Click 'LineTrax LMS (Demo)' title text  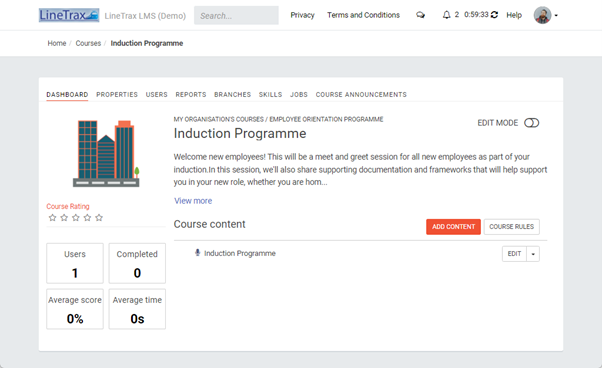pyautogui.click(x=145, y=16)
